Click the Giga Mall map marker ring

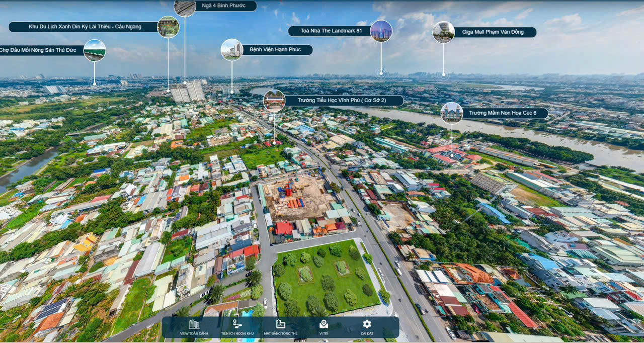point(443,75)
